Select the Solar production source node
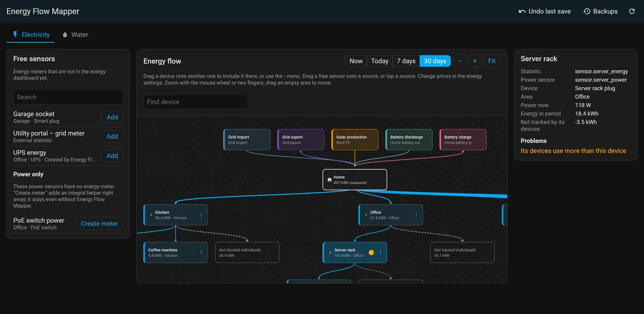 pyautogui.click(x=355, y=140)
